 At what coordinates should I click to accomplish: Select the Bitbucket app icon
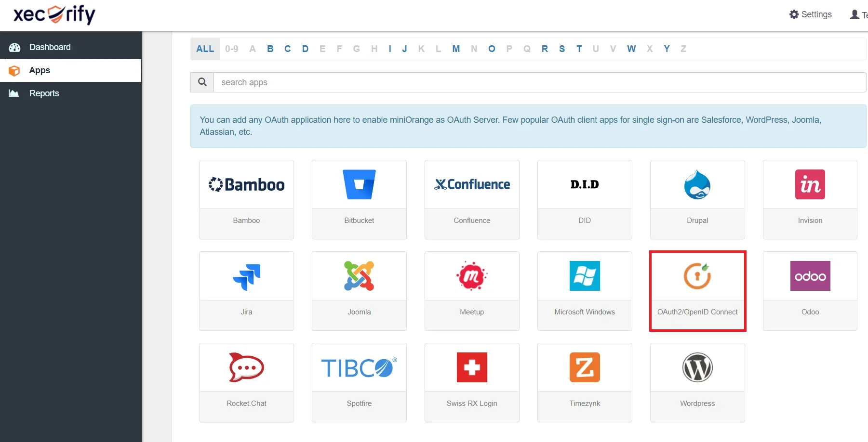coord(359,184)
